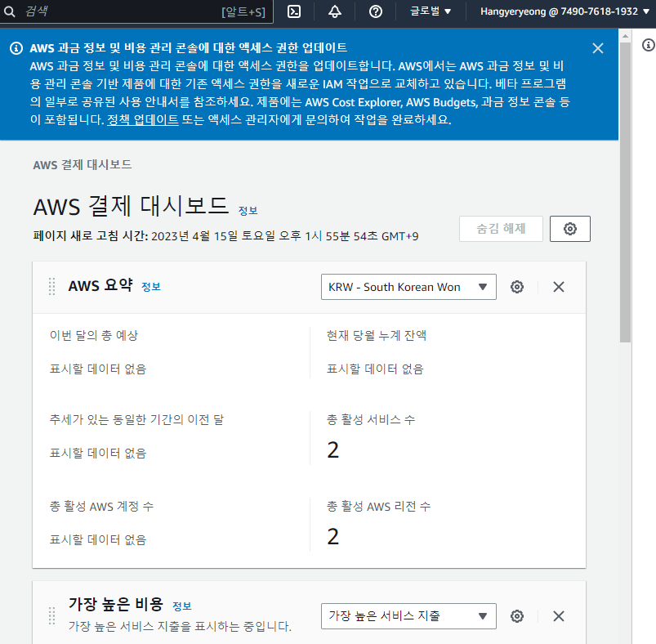Screen dimensions: 656x644
Task: Open the help question mark menu
Action: [x=375, y=11]
